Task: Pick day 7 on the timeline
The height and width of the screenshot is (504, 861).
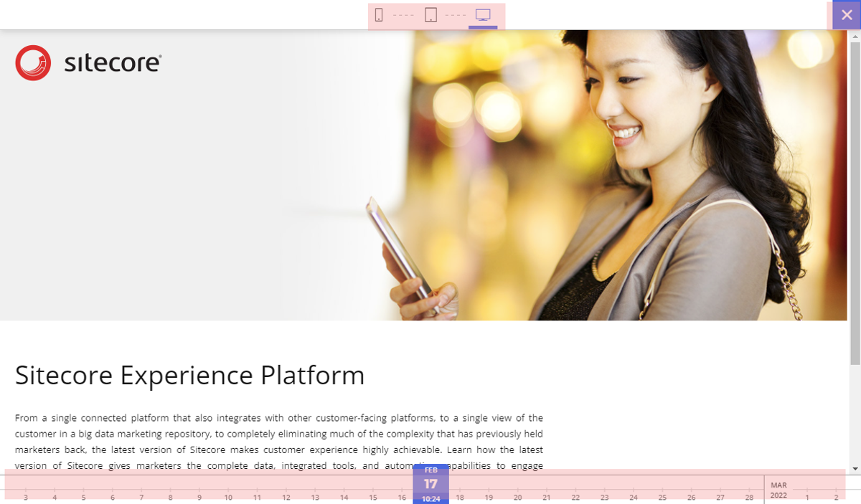Action: pos(141,497)
